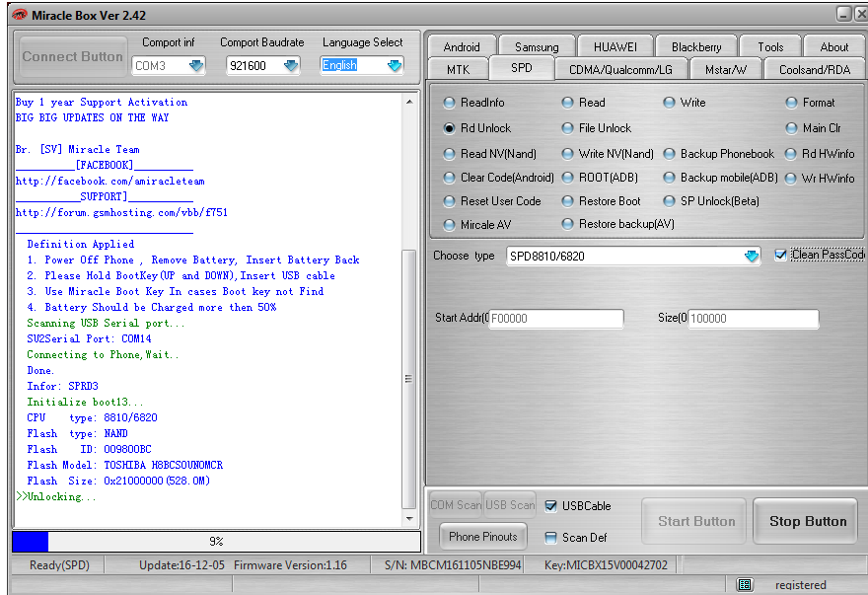Click the teal status icon beside registered
The image size is (868, 595).
745,584
